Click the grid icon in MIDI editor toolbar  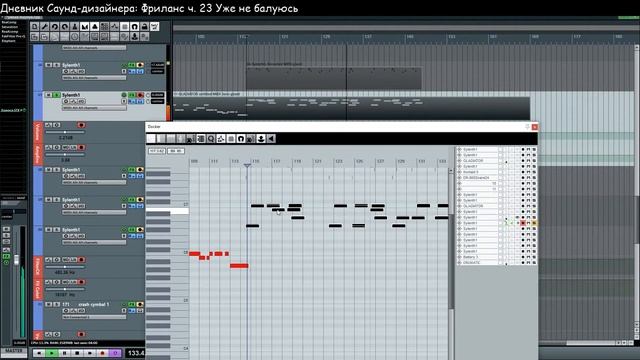click(231, 139)
